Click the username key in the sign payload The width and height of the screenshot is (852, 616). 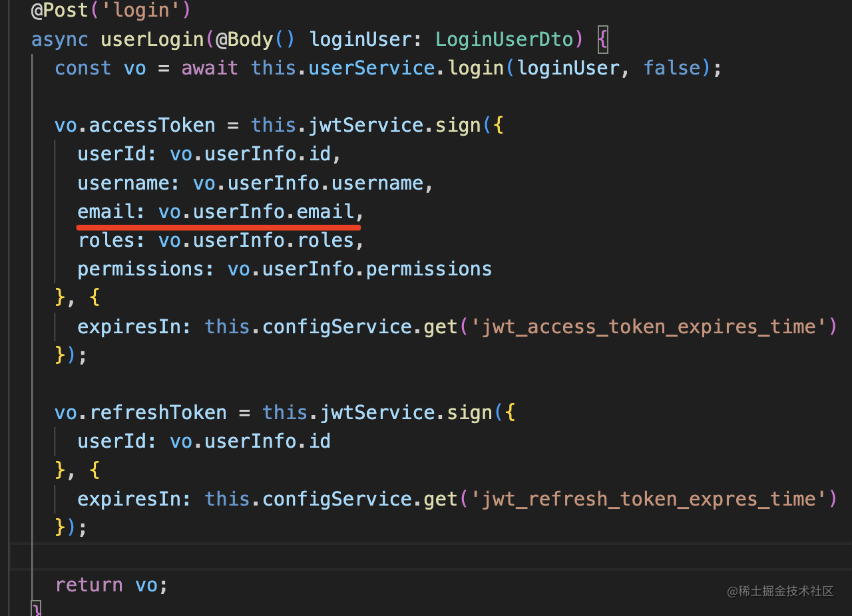tap(124, 183)
